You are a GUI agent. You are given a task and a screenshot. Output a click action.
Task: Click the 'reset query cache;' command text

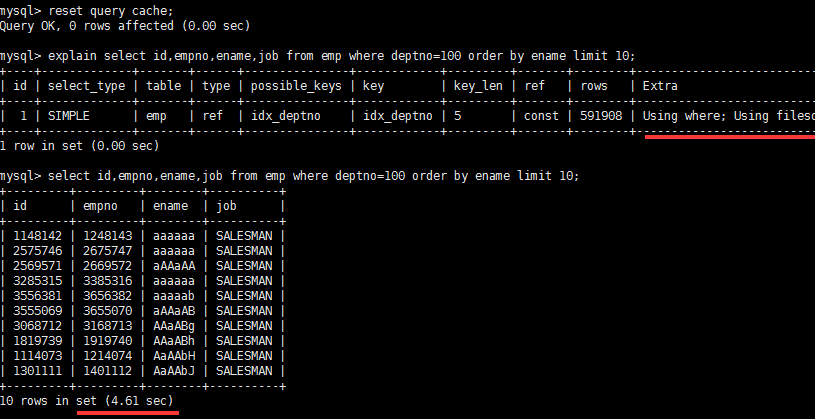(111, 10)
